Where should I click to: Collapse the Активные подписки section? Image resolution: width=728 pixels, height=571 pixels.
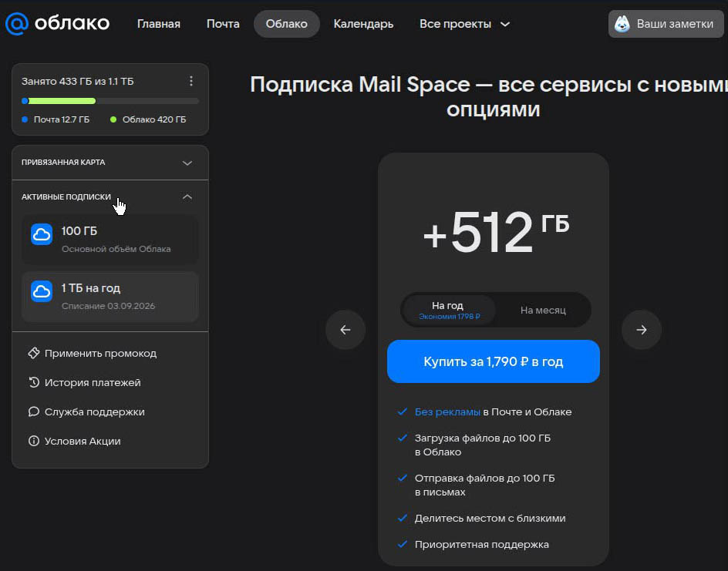pyautogui.click(x=110, y=196)
